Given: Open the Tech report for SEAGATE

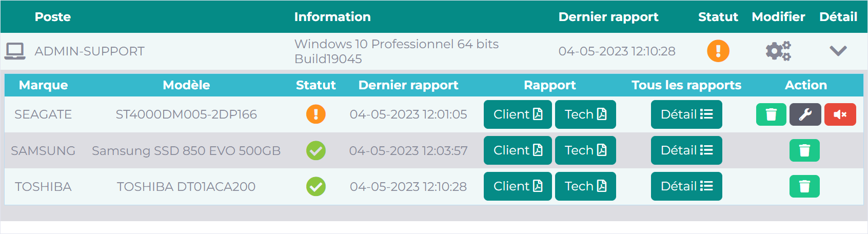Looking at the screenshot, I should pos(585,114).
